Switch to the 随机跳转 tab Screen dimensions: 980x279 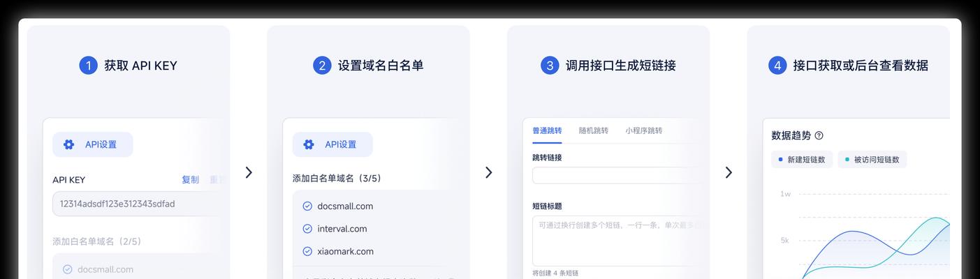click(593, 130)
